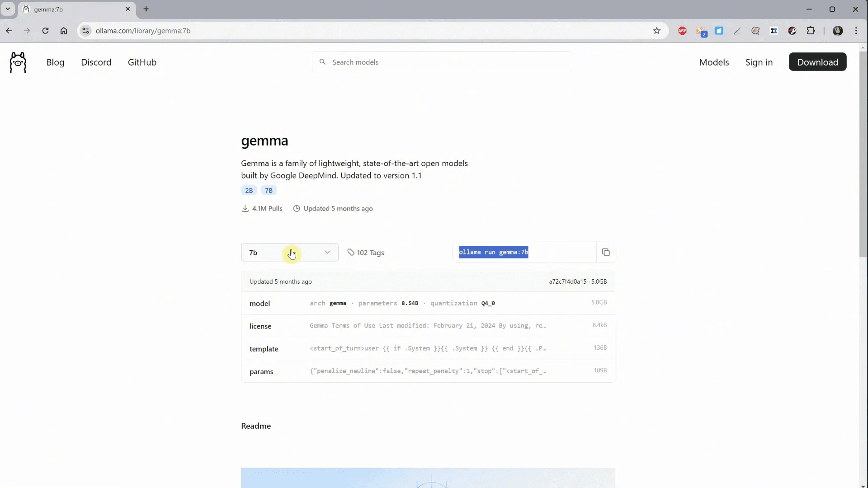Image resolution: width=868 pixels, height=488 pixels.
Task: Reload the current page
Action: tap(45, 31)
